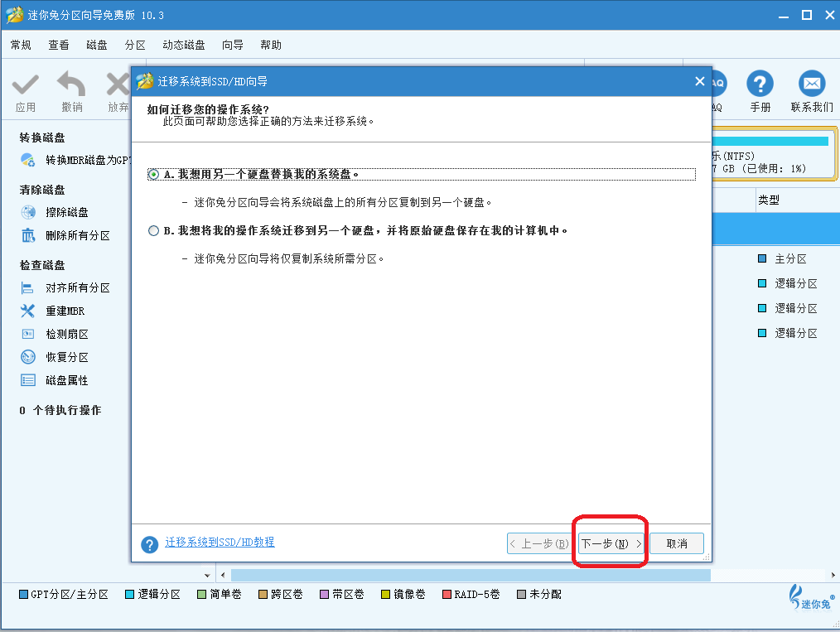Click the 主分区 primary partition row
The height and width of the screenshot is (632, 840).
click(791, 258)
